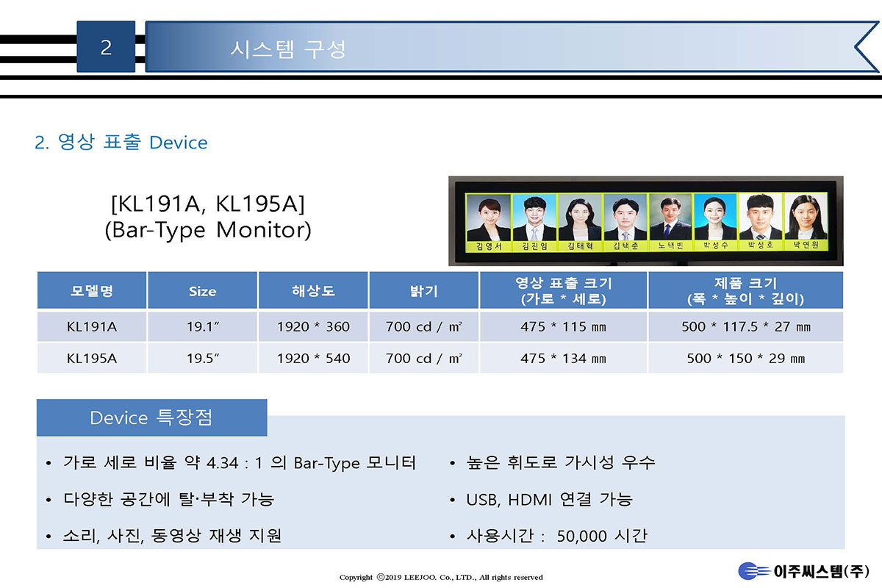Click the 500 * 117.5 * 27 mm cell

(x=745, y=326)
